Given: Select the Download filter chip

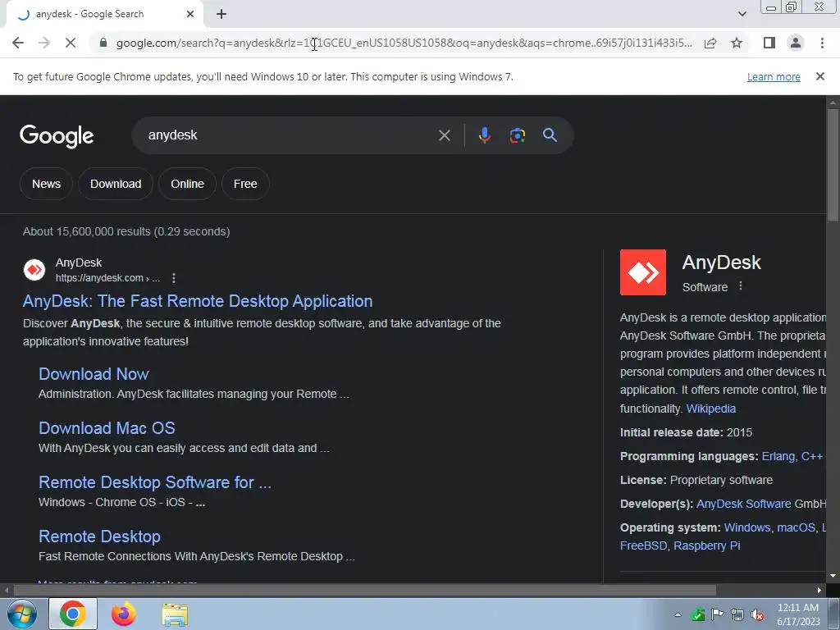Looking at the screenshot, I should coord(116,184).
